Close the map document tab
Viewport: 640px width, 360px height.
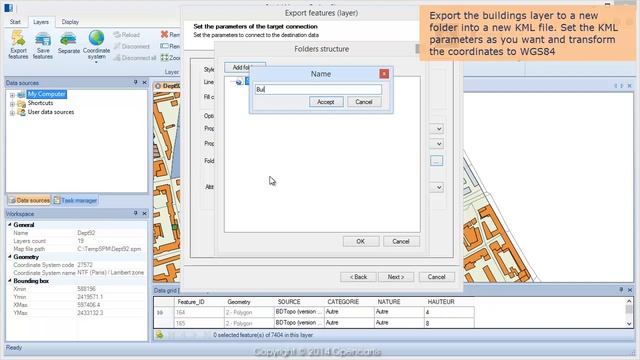pos(629,86)
